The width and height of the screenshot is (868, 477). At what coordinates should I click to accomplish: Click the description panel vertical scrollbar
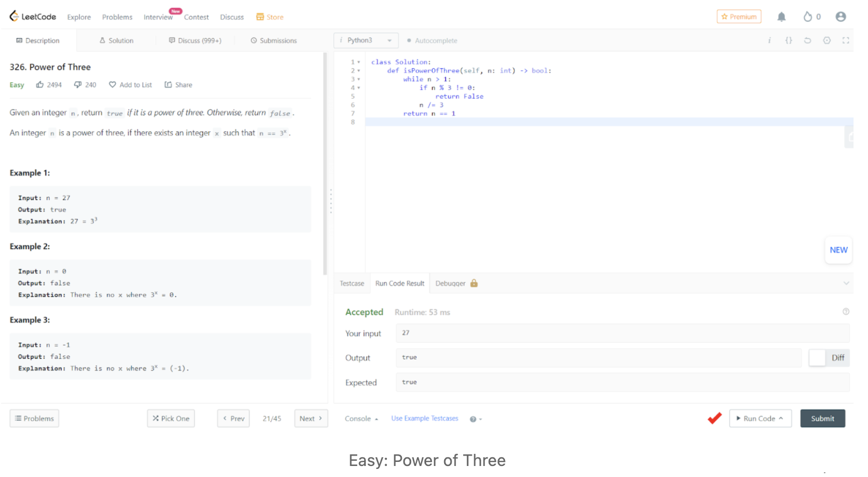click(x=325, y=162)
